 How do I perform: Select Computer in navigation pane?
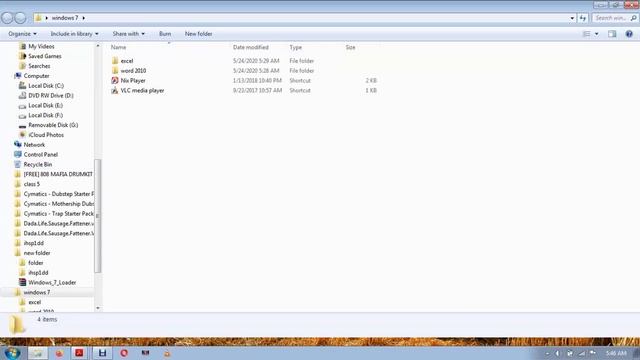click(36, 76)
